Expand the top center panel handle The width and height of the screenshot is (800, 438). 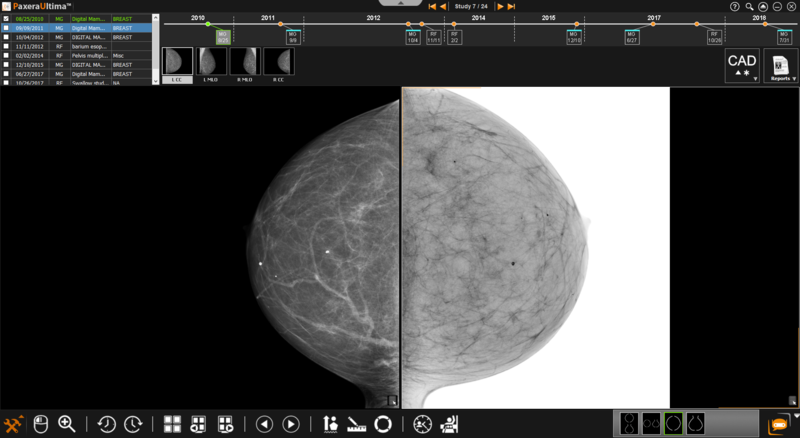[x=401, y=3]
